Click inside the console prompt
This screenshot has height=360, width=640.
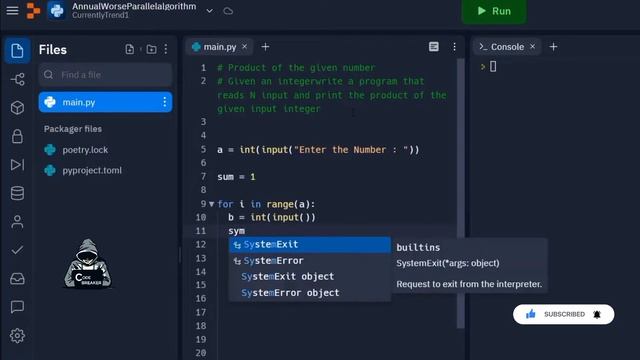point(493,67)
